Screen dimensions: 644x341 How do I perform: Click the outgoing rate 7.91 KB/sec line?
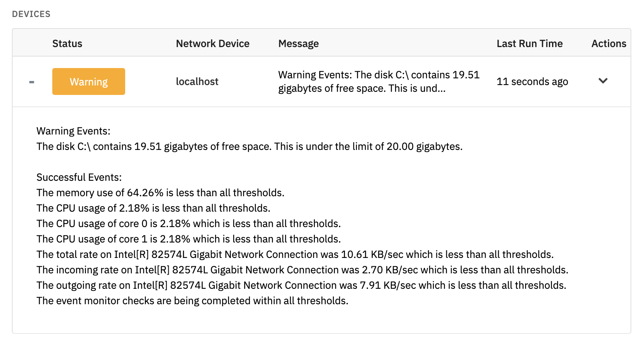[301, 285]
